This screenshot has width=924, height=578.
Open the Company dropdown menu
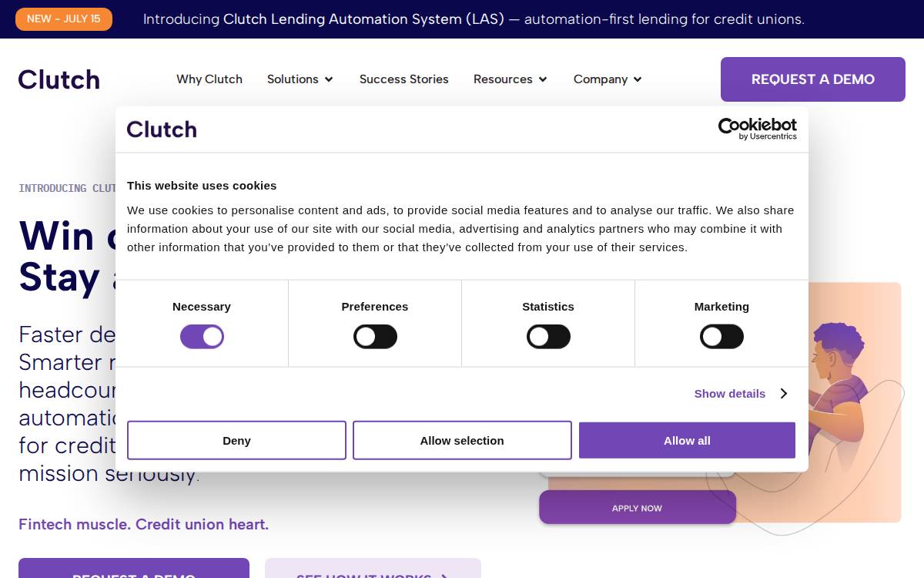[608, 79]
